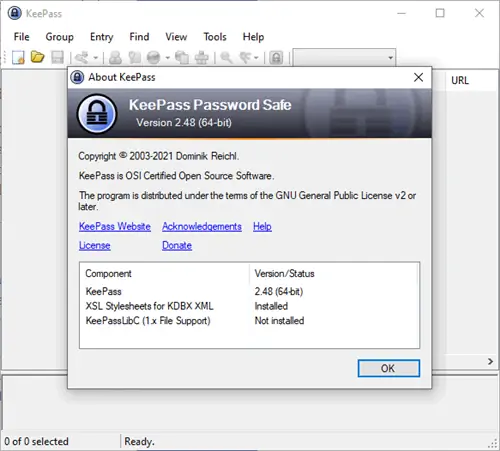Select the XSL Stylesheets for KDBX XML row

tap(249, 306)
